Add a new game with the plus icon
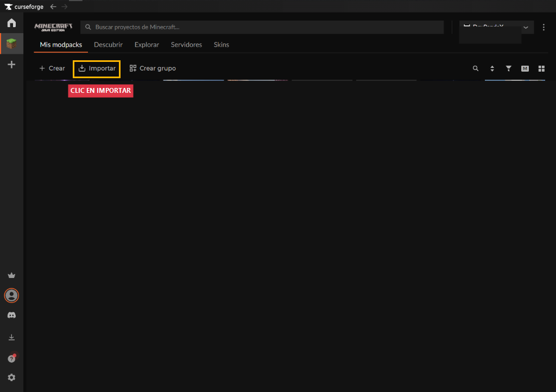This screenshot has width=556, height=392. 11,65
